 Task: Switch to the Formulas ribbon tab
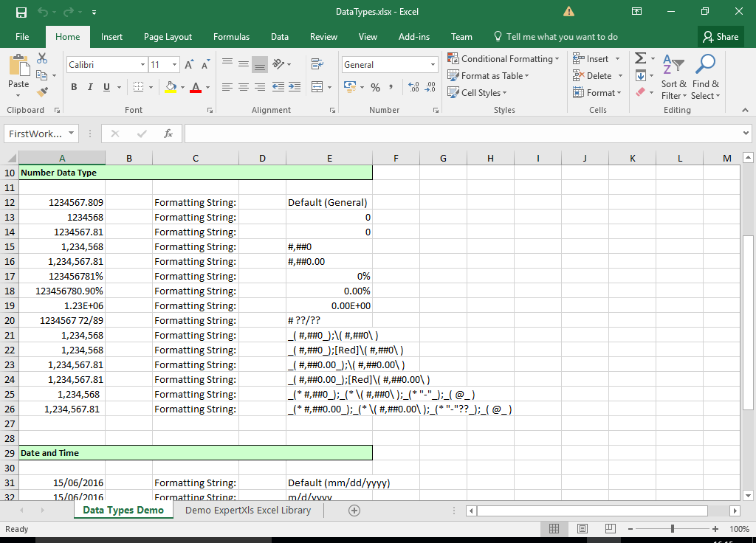(x=231, y=36)
